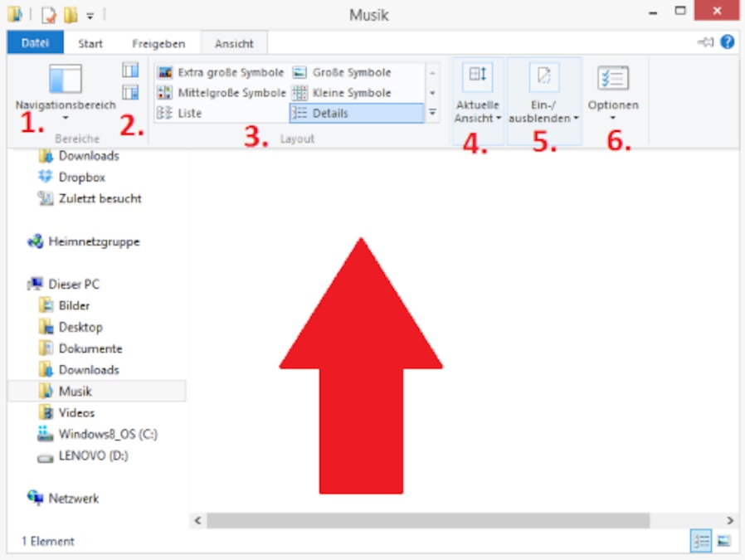Open Heimnetzgruppe in the sidebar
Image resolution: width=745 pixels, height=560 pixels.
[x=94, y=241]
